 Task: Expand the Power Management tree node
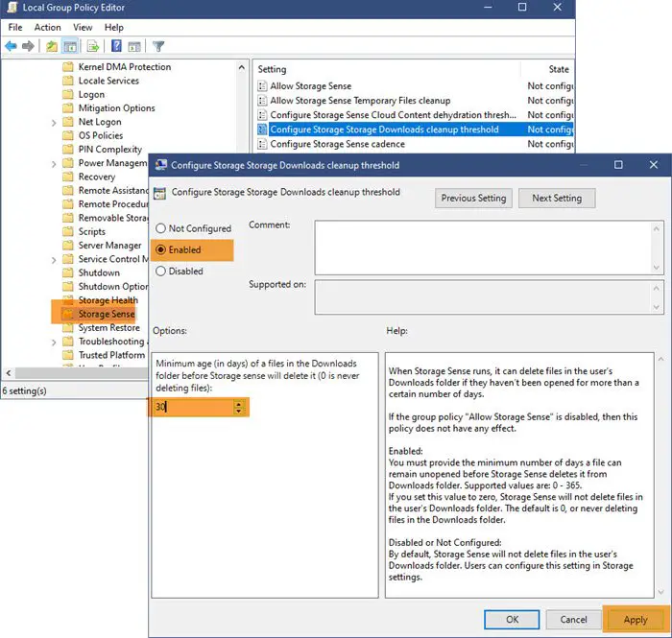(54, 163)
